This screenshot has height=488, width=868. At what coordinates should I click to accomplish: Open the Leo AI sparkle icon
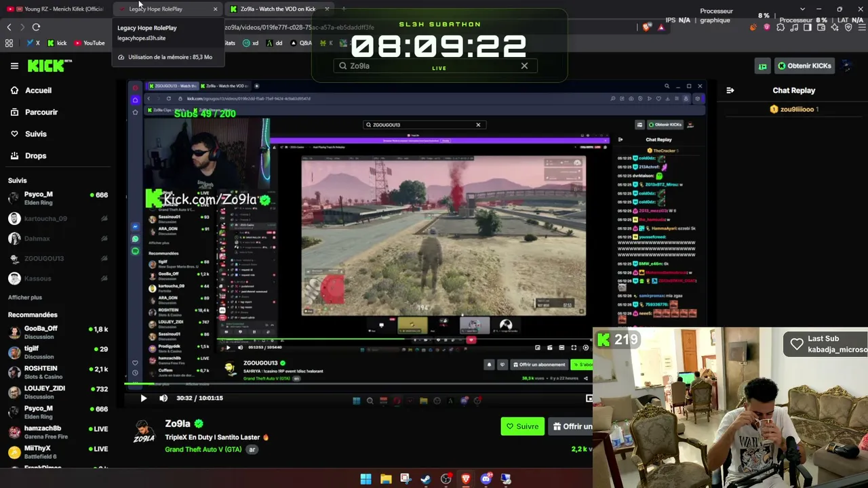point(835,27)
